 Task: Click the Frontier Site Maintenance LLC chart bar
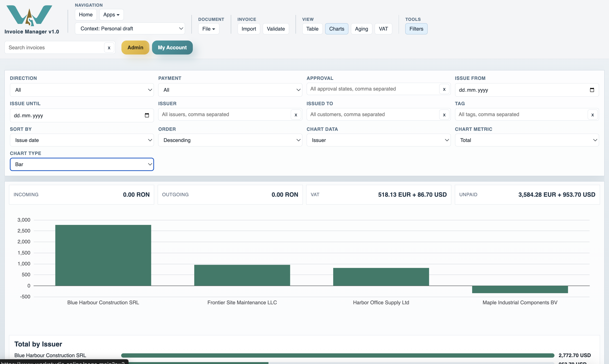[x=242, y=275]
